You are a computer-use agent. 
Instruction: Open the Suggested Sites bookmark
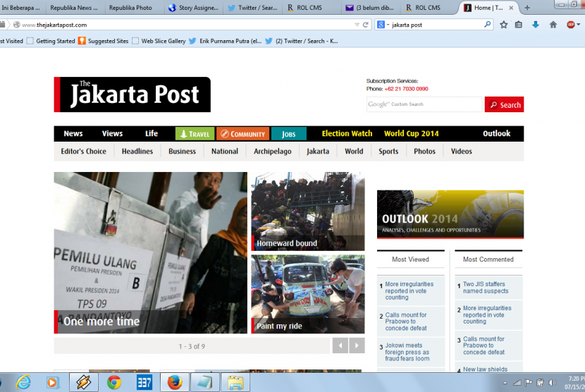pyautogui.click(x=104, y=41)
